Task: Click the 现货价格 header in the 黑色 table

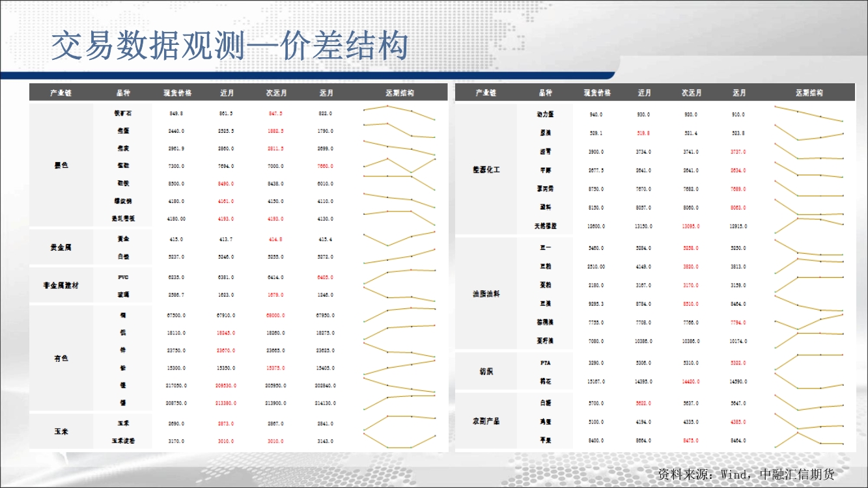Action: tap(177, 93)
